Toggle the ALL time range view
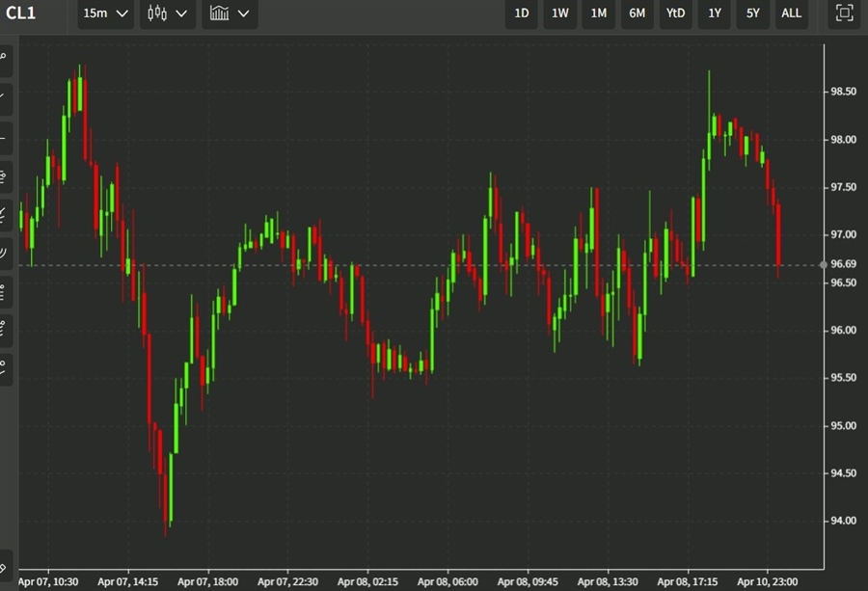The height and width of the screenshot is (591, 868). [791, 13]
